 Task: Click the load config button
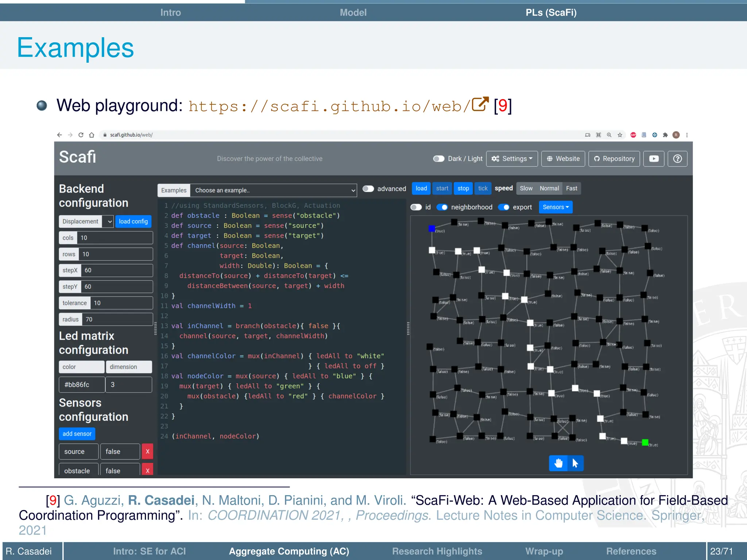click(133, 221)
